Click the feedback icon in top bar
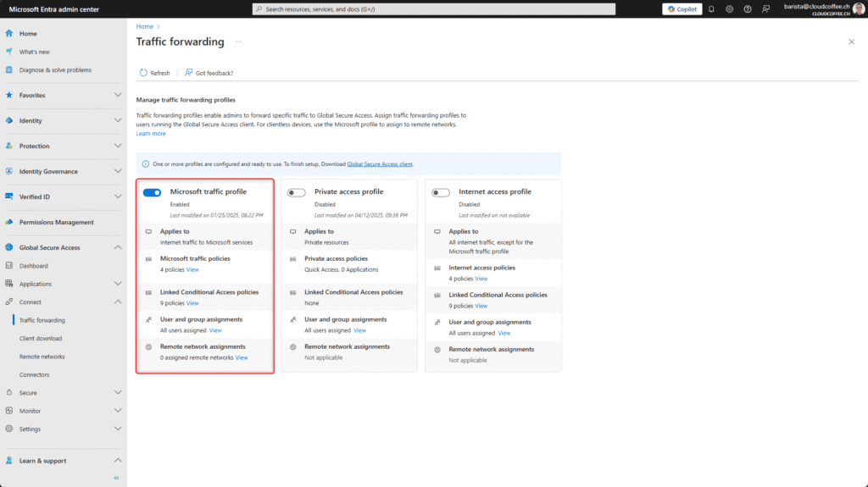 tap(765, 8)
